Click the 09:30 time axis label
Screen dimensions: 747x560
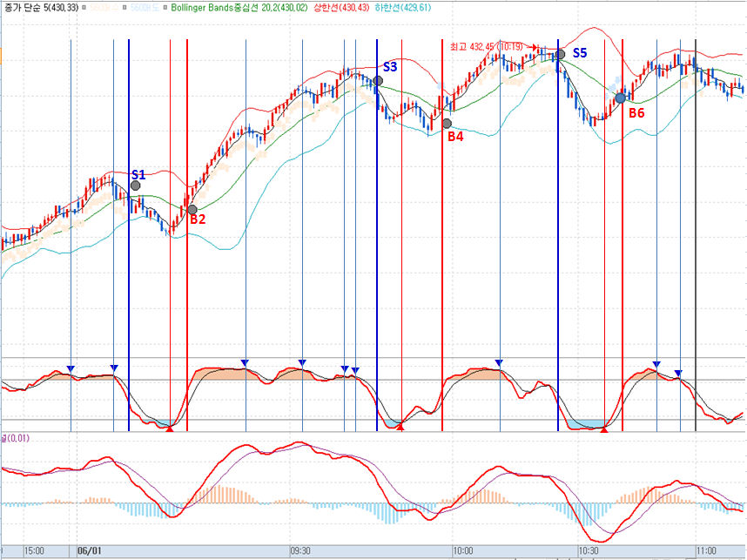click(300, 550)
